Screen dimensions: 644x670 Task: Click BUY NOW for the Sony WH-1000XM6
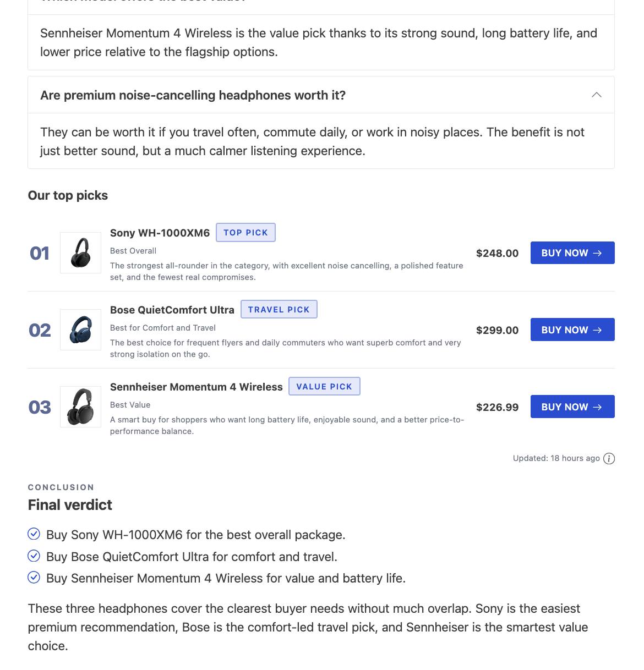[572, 252]
